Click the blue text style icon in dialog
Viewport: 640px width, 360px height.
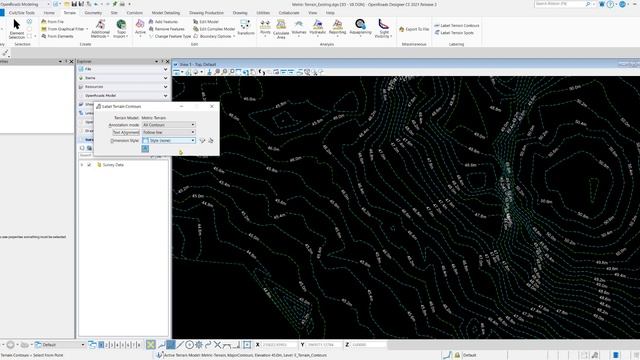(x=145, y=149)
